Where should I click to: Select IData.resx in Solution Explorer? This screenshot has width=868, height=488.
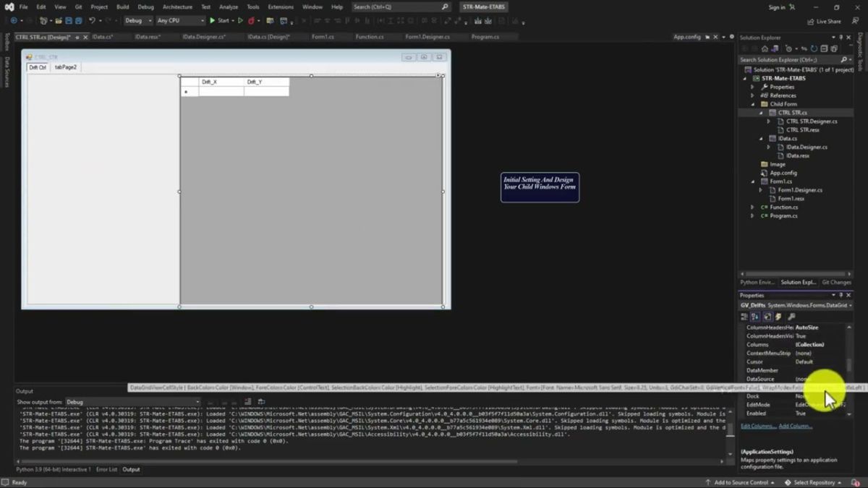[x=798, y=155]
